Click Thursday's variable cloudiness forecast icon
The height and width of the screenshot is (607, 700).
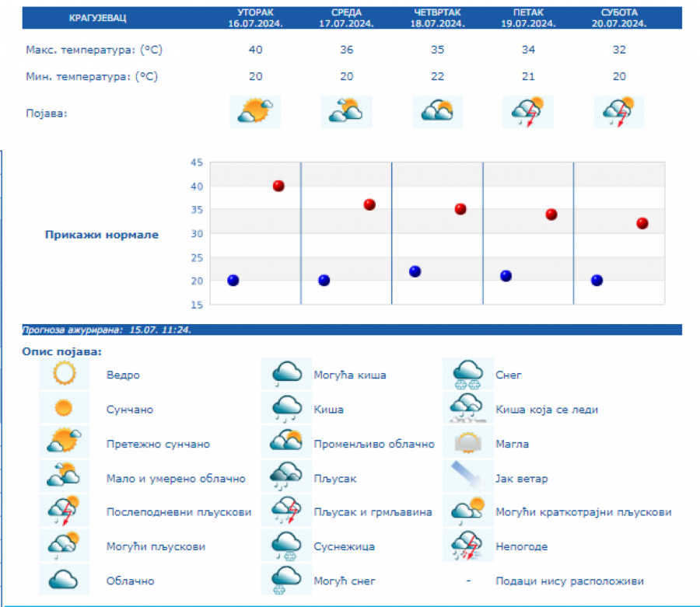point(437,112)
